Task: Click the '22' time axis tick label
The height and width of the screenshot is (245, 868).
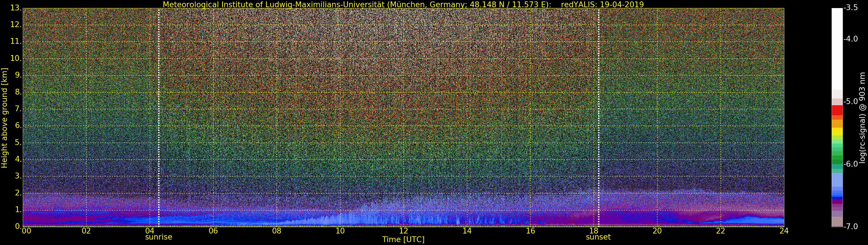Action: [x=720, y=231]
